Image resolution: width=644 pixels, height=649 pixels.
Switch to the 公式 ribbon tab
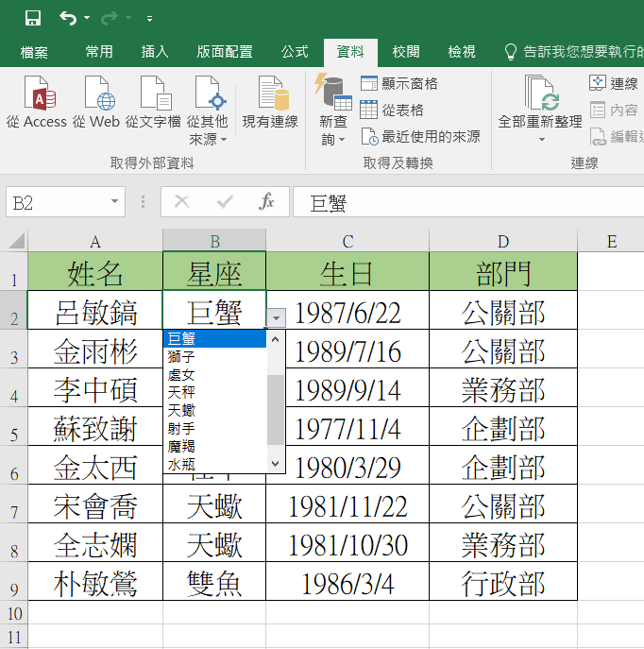point(295,52)
